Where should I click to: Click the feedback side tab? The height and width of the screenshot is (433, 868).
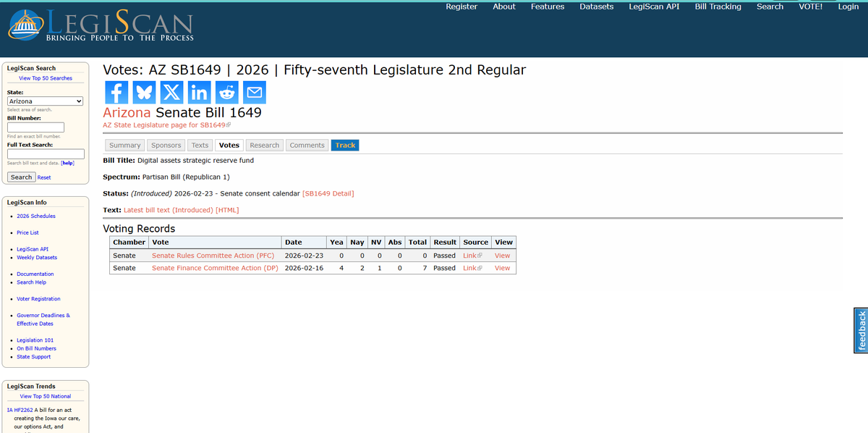[x=861, y=330]
